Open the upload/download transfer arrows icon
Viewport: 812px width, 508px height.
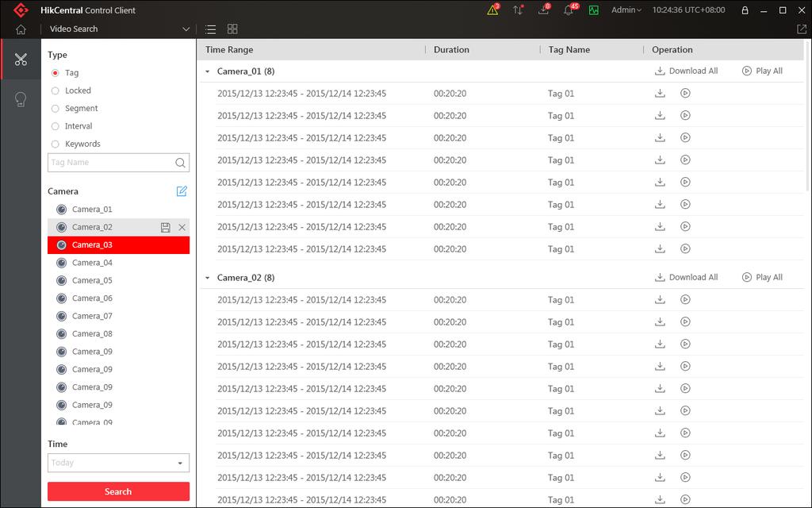point(518,10)
